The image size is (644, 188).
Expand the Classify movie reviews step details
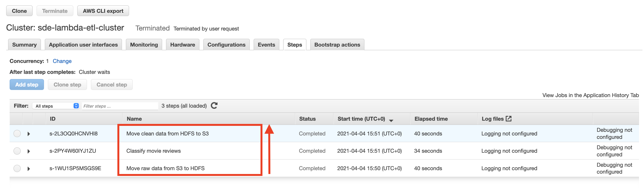point(29,151)
